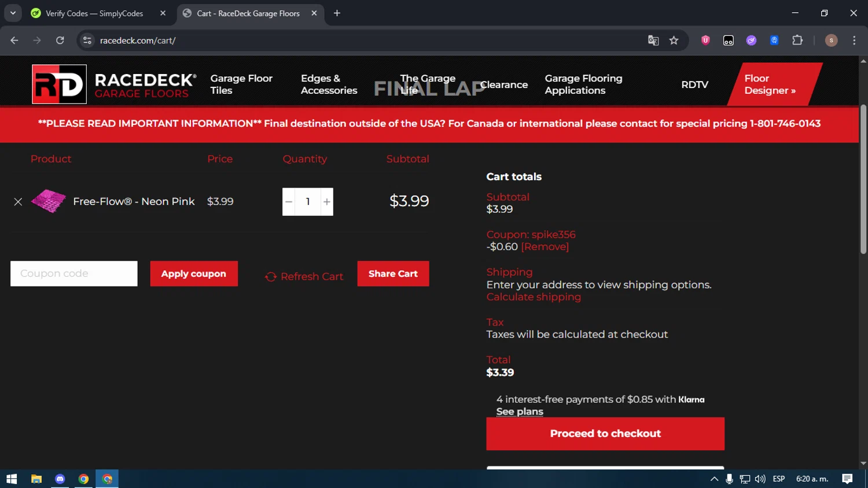The height and width of the screenshot is (488, 868).
Task: Open The Garage Life menu
Action: pyautogui.click(x=428, y=85)
